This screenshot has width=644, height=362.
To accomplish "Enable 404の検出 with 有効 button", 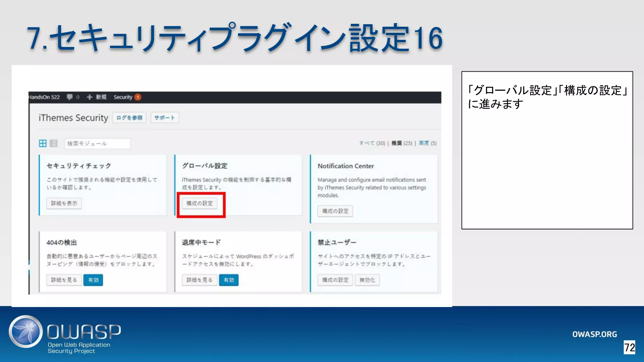I will click(93, 280).
